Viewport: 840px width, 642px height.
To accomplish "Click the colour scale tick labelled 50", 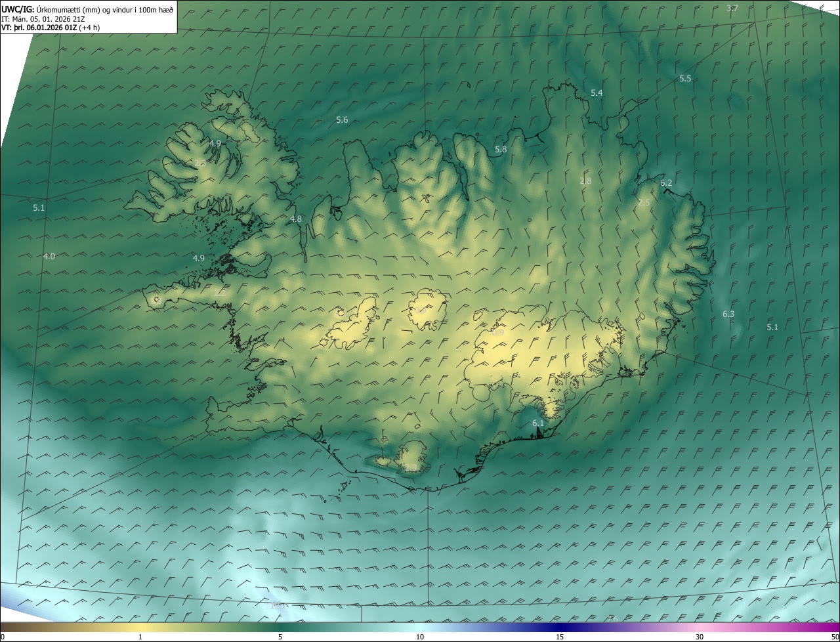I will (835, 637).
